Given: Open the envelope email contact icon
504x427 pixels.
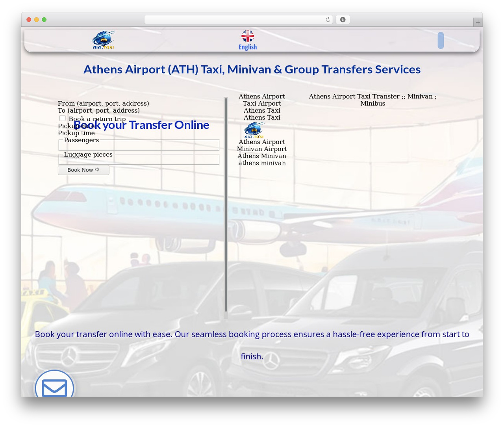Looking at the screenshot, I should (x=54, y=388).
